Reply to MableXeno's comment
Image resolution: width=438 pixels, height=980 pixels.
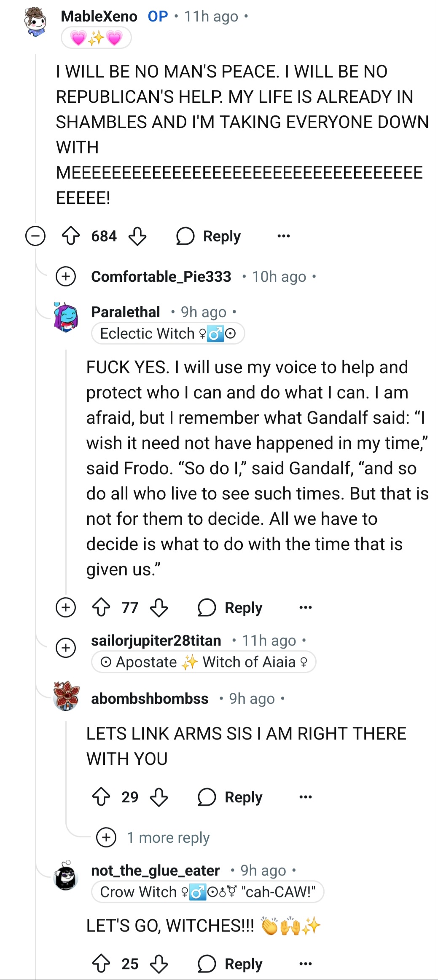pos(209,236)
